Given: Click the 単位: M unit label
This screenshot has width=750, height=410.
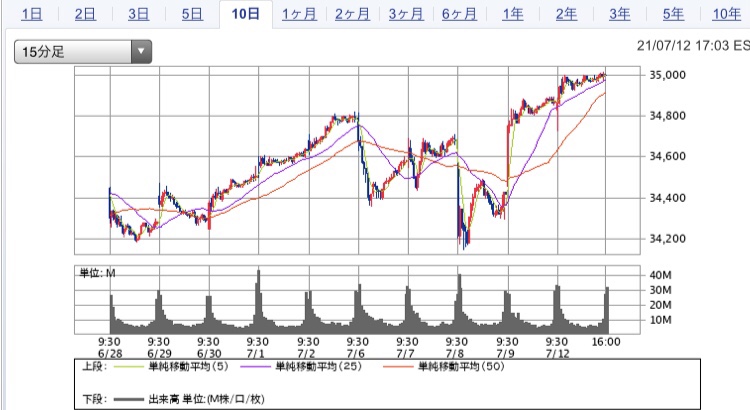Looking at the screenshot, I should pyautogui.click(x=98, y=273).
